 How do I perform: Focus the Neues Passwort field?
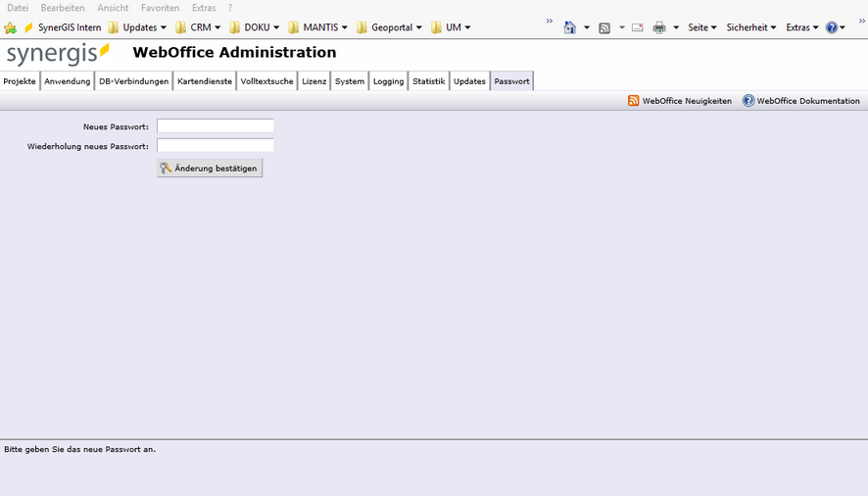pyautogui.click(x=216, y=125)
